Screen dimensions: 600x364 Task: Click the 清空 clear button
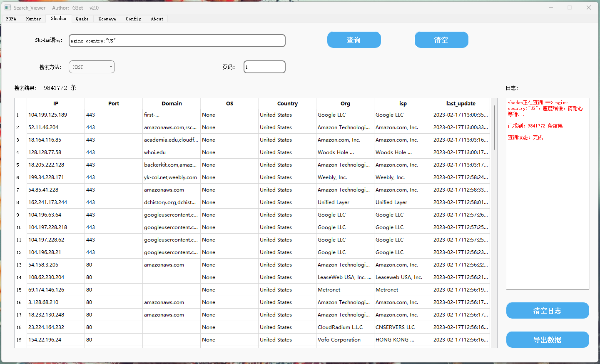click(441, 40)
